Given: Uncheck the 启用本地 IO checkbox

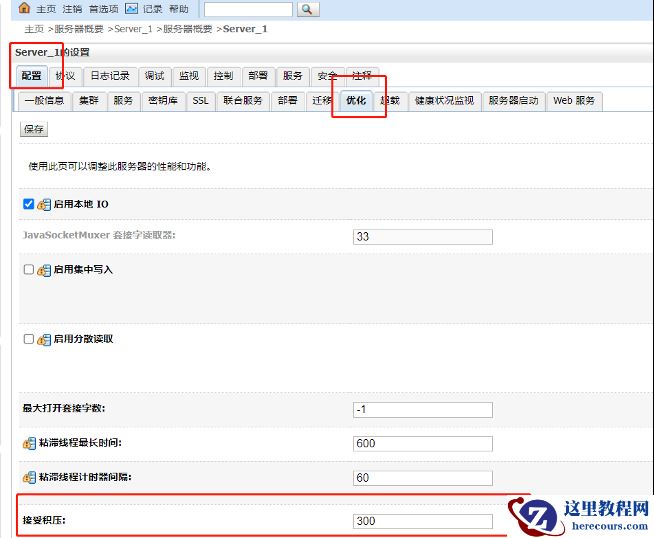Looking at the screenshot, I should coord(28,204).
